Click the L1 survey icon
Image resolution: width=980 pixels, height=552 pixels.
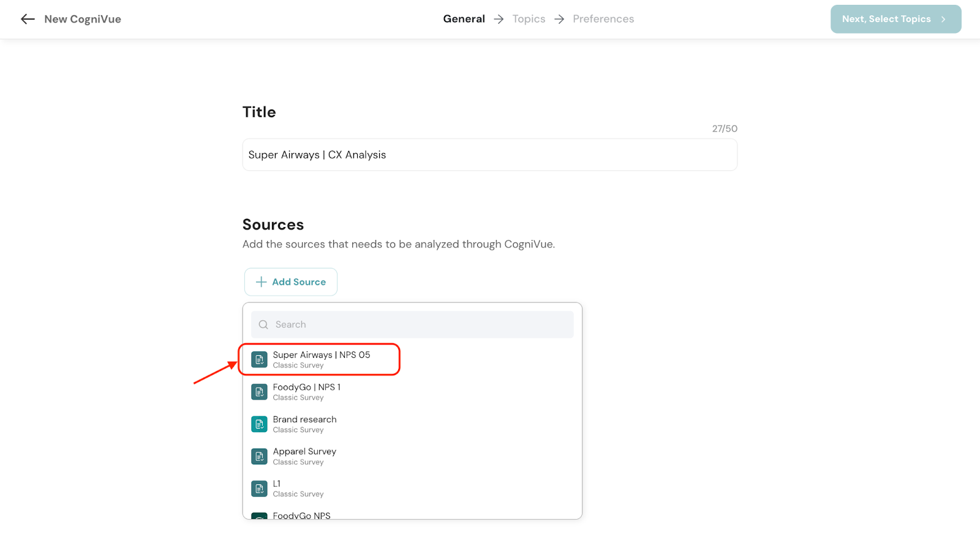tap(259, 488)
